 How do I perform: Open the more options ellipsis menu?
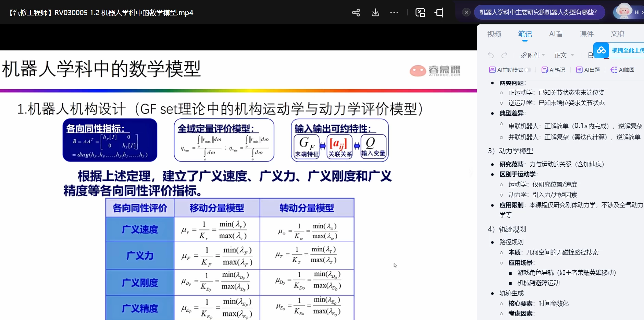click(394, 12)
